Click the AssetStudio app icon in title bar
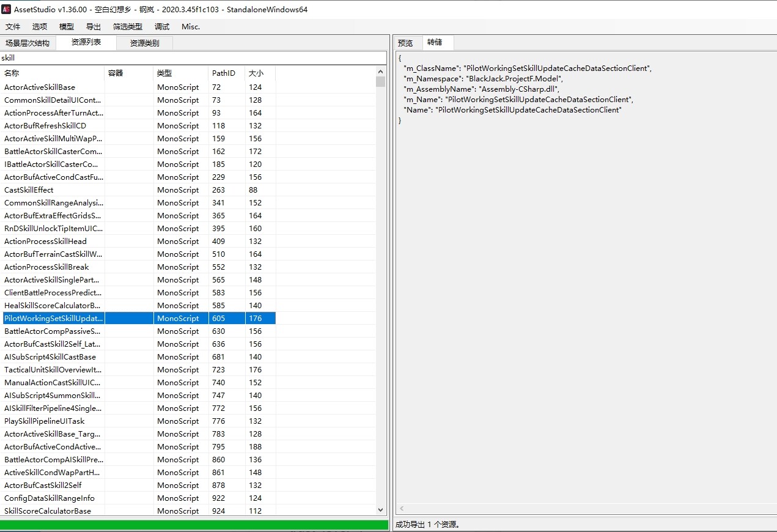The width and height of the screenshot is (777, 532). 7,9
